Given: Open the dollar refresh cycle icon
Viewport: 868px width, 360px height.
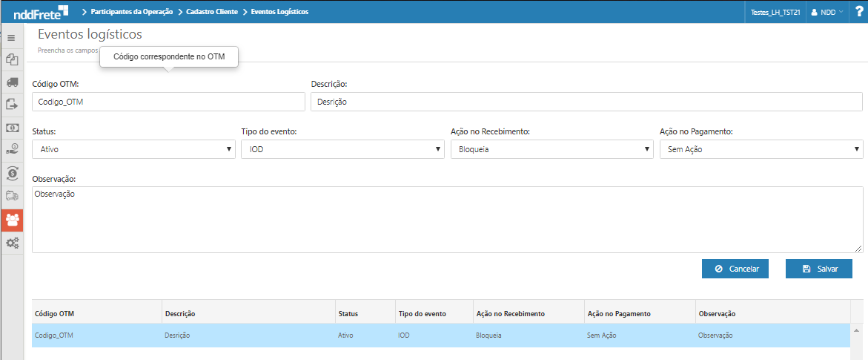Looking at the screenshot, I should click(x=12, y=173).
